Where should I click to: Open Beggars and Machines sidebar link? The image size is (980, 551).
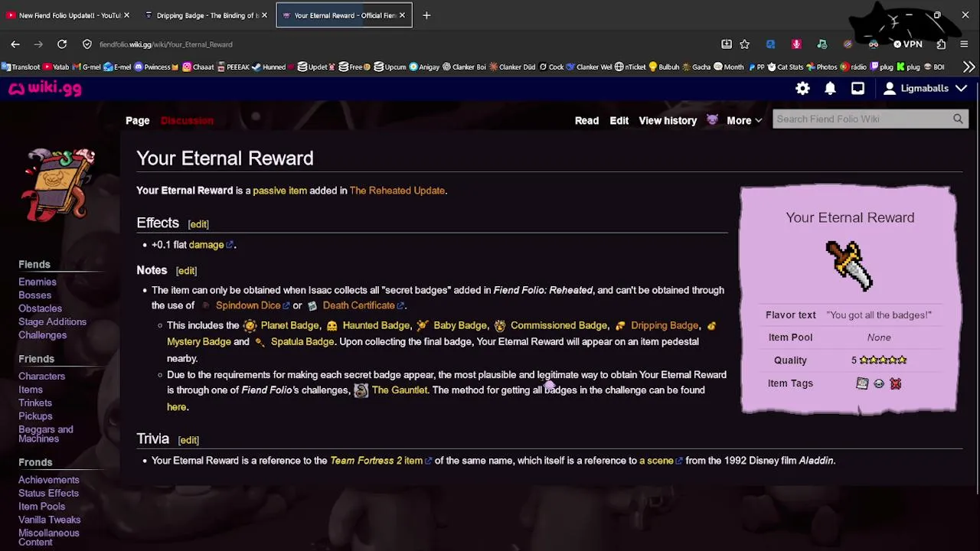click(46, 434)
